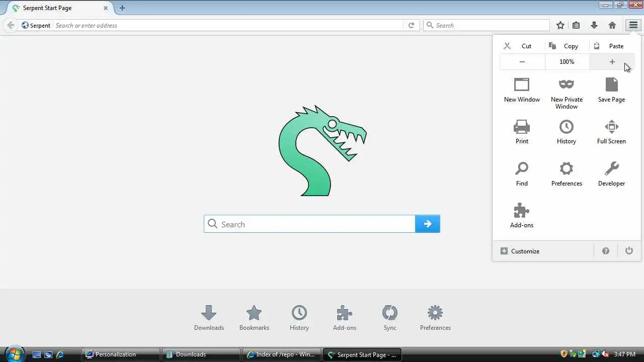The width and height of the screenshot is (644, 362).
Task: Launch Internet Explorer quick launch icon
Action: coord(59,354)
